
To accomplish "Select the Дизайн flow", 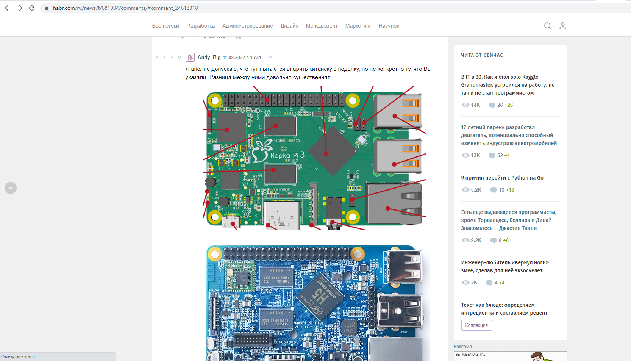I will 289,26.
